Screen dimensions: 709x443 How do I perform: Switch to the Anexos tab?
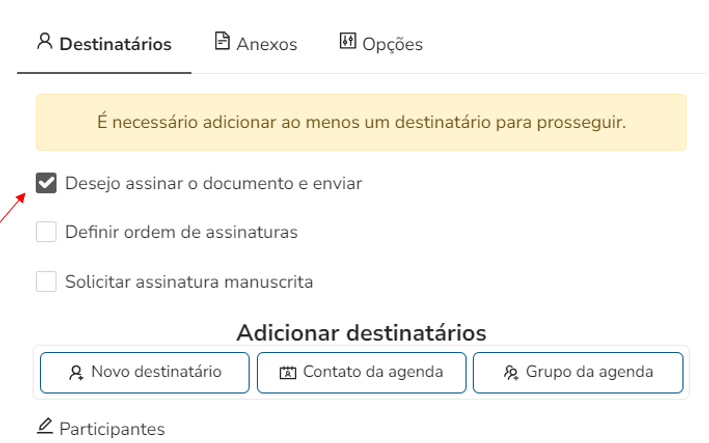256,44
